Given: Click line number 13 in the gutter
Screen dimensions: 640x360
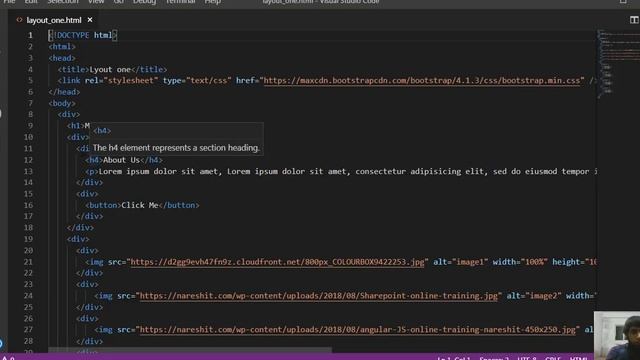Looking at the screenshot, I should click(x=28, y=171).
